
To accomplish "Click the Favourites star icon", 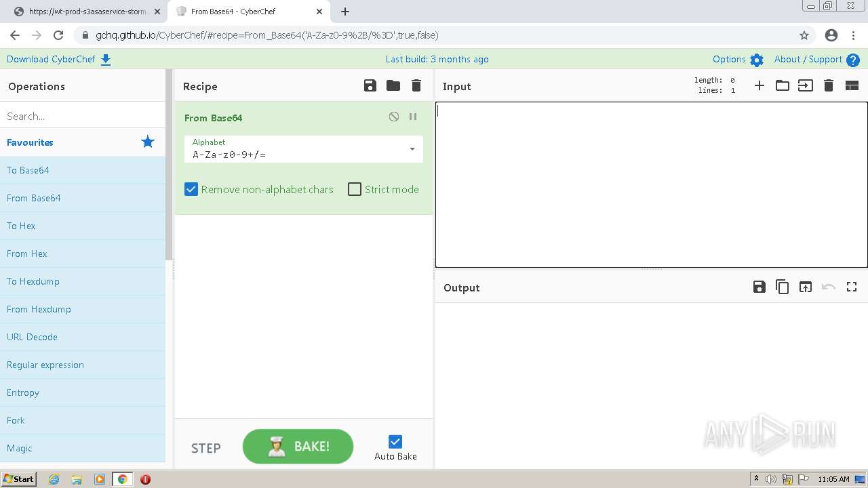I will pyautogui.click(x=148, y=142).
